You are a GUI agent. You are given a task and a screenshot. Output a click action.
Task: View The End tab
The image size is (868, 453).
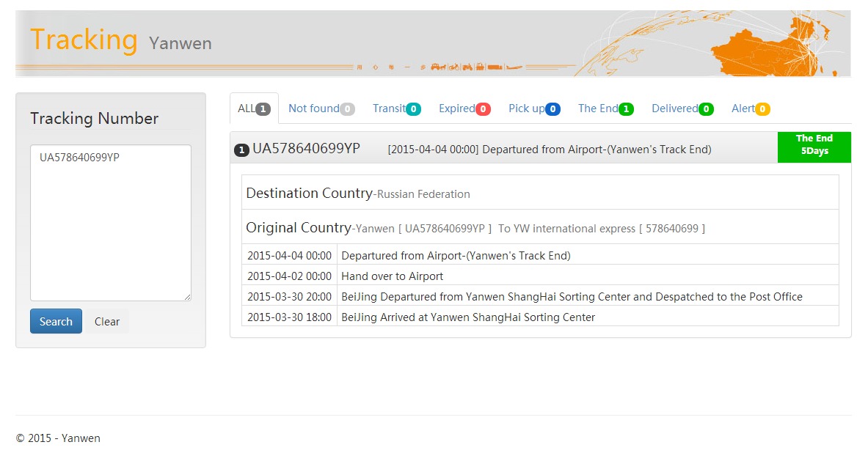[605, 108]
